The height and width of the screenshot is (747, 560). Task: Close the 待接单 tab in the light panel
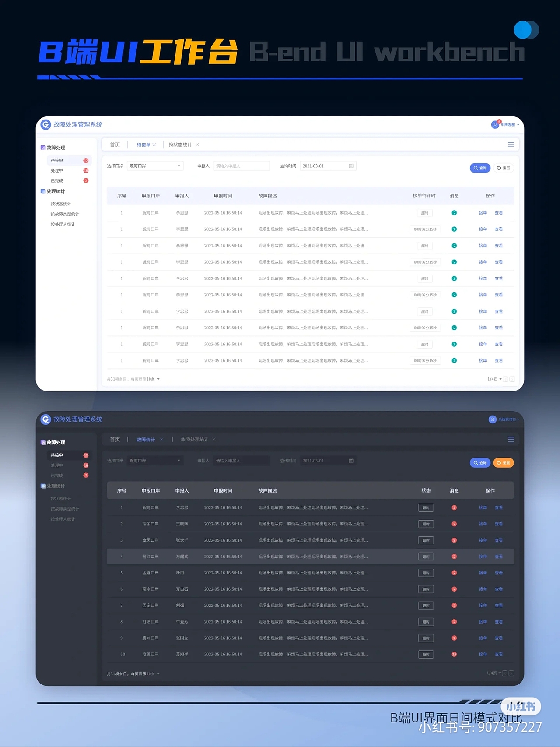[154, 144]
